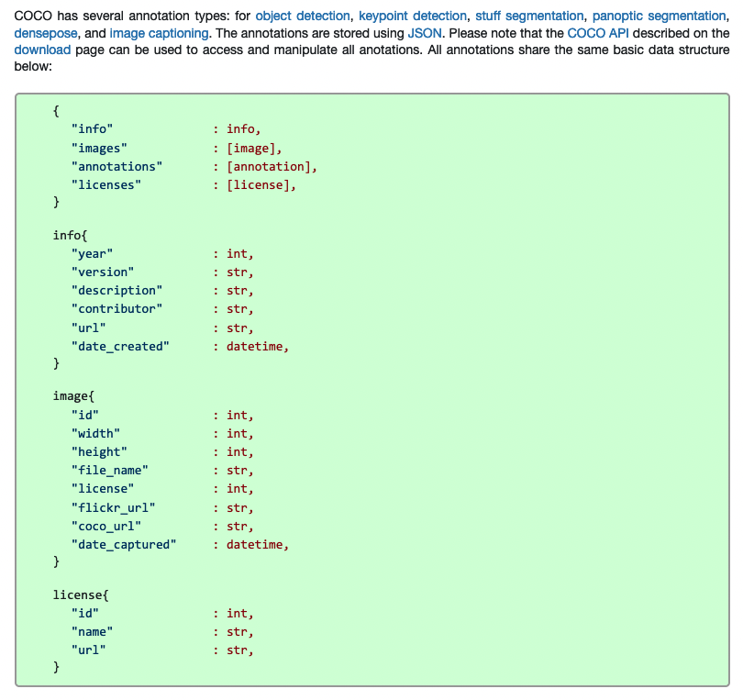The width and height of the screenshot is (743, 700).
Task: Open the download page link
Action: (x=42, y=50)
